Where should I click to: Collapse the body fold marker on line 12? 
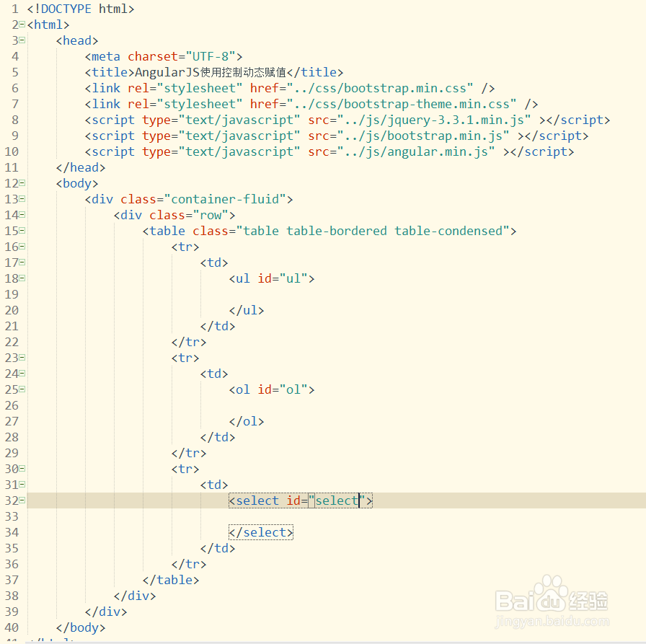click(x=22, y=183)
